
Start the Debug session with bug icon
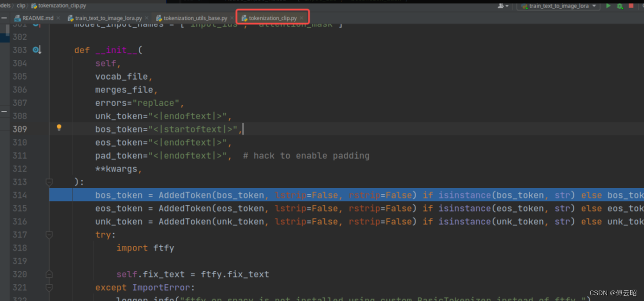620,6
